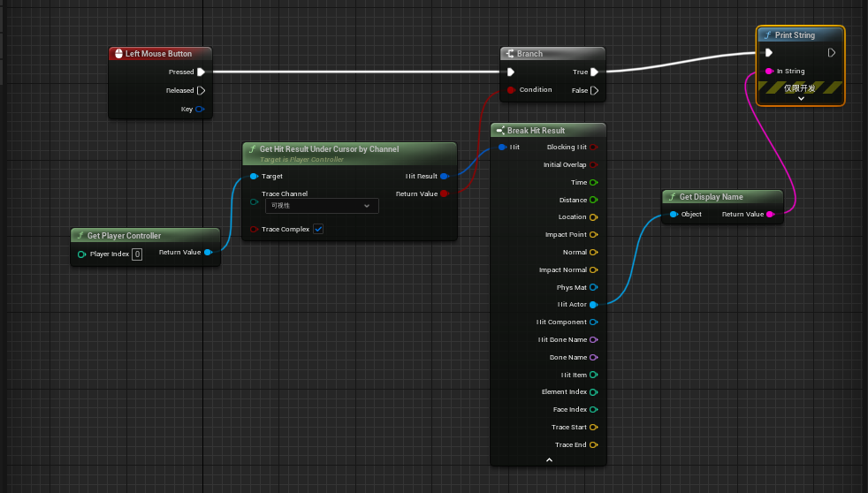
Task: Toggle the Trace Complex checkbox
Action: [x=318, y=229]
